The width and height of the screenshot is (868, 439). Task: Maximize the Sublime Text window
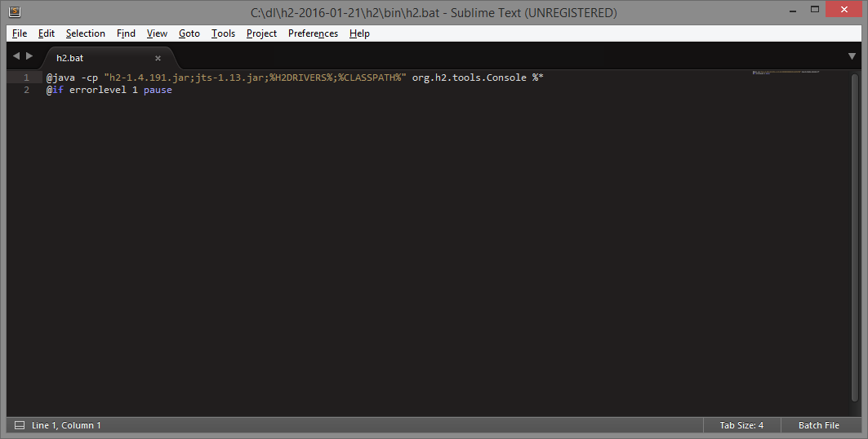(x=815, y=10)
